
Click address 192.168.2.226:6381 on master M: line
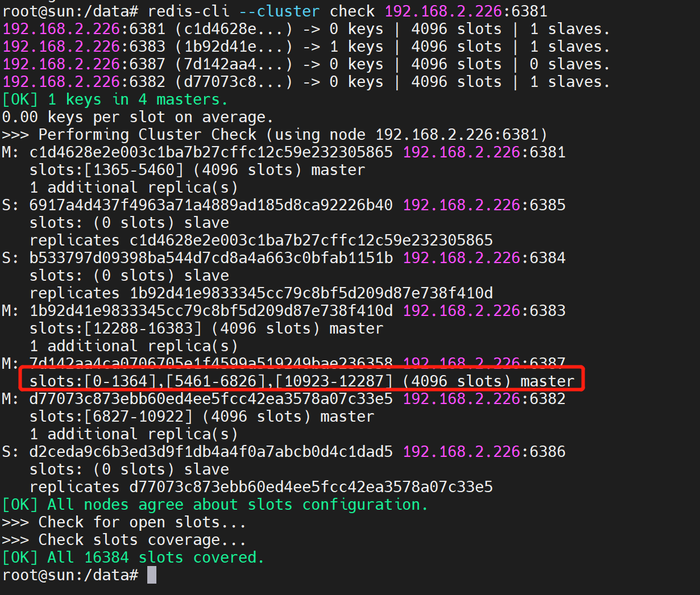coord(484,152)
